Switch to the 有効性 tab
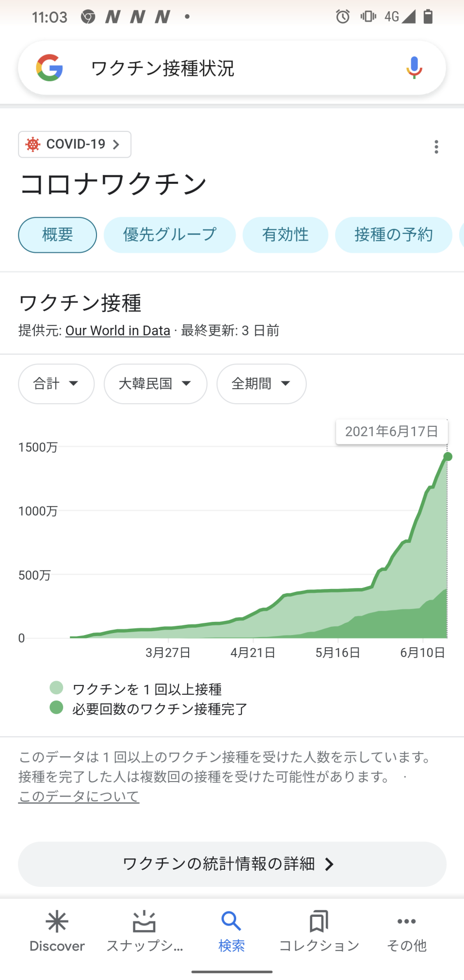464x980 pixels. point(285,235)
